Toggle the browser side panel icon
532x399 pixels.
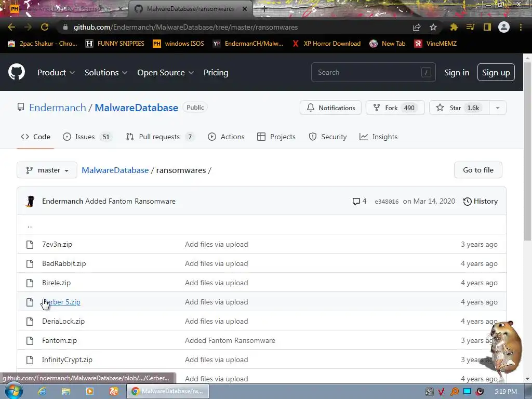point(487,27)
